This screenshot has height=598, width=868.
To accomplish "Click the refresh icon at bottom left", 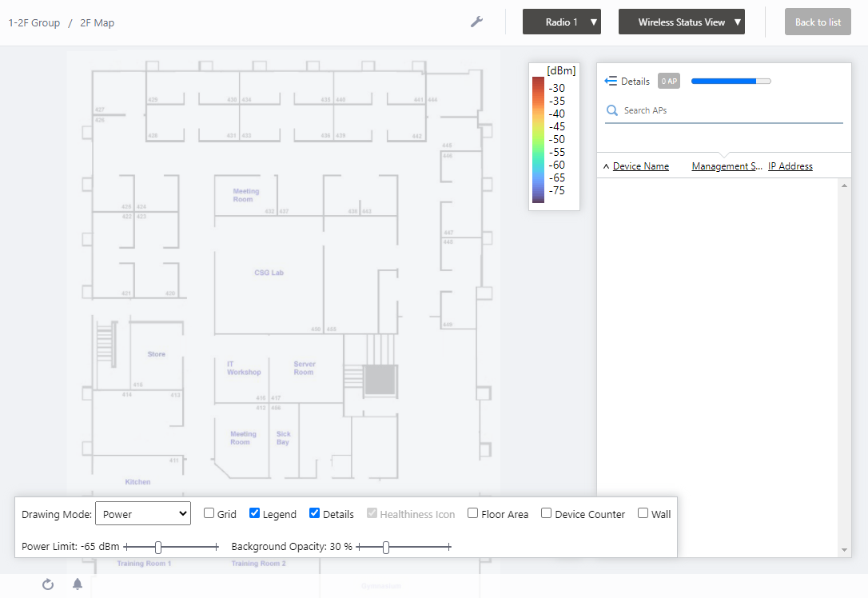I will click(48, 584).
